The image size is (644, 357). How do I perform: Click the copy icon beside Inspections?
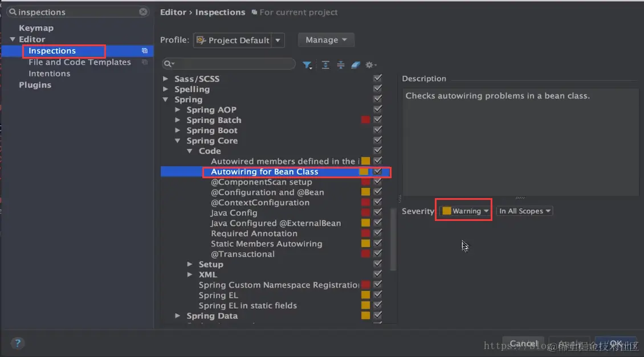(145, 51)
